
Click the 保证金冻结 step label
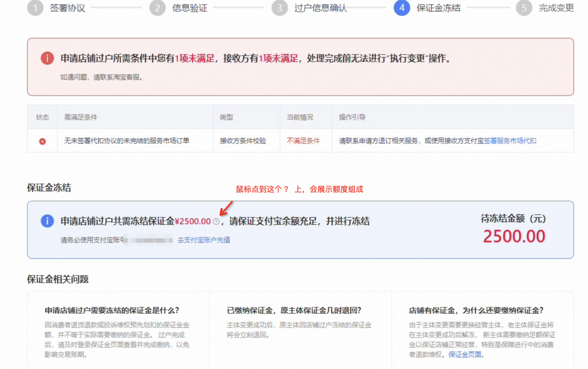[439, 8]
